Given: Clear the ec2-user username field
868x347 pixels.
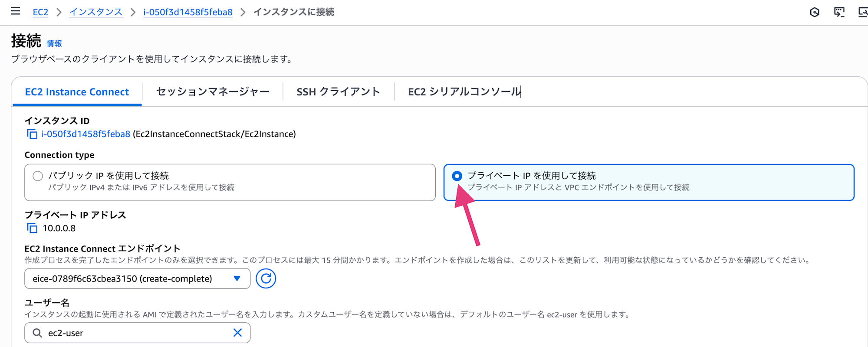Looking at the screenshot, I should (x=237, y=333).
